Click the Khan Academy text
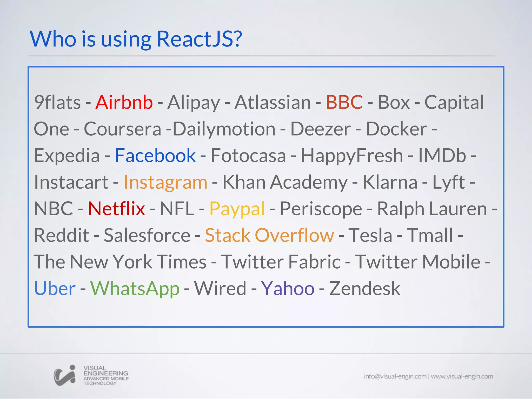The width and height of the screenshot is (532, 399). [x=285, y=182]
